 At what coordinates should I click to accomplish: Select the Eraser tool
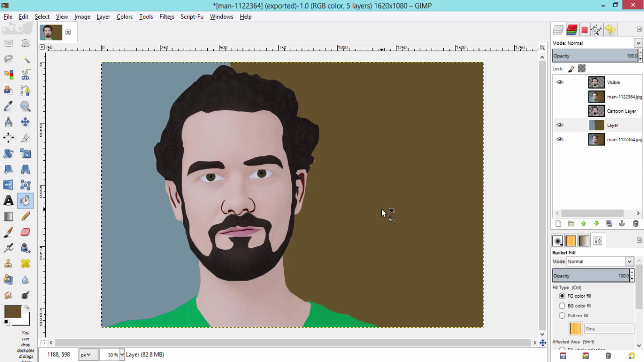(x=25, y=232)
